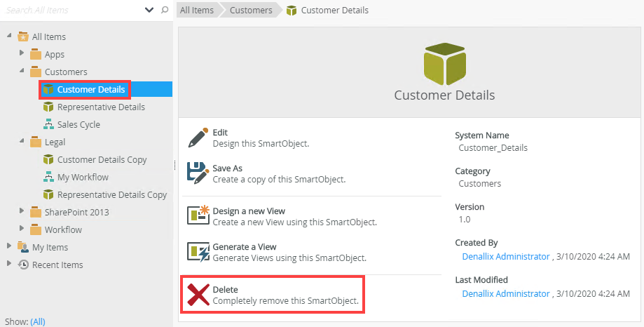Go to All Items breadcrumb
Image resolution: width=644 pixels, height=327 pixels.
pyautogui.click(x=197, y=10)
